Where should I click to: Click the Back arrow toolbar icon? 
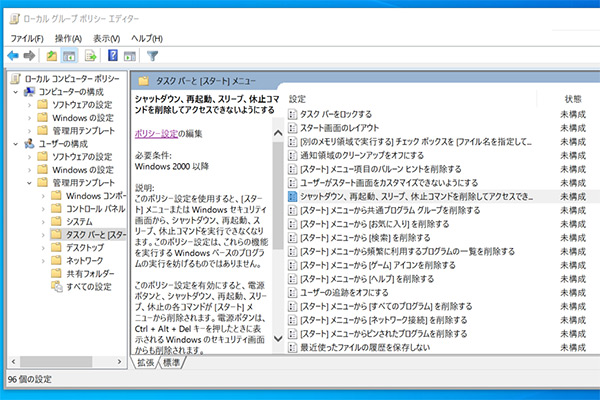click(x=13, y=55)
